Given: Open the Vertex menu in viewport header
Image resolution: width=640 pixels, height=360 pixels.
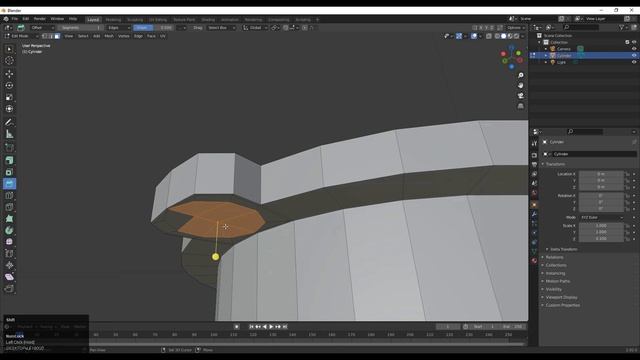Looking at the screenshot, I should click(123, 36).
